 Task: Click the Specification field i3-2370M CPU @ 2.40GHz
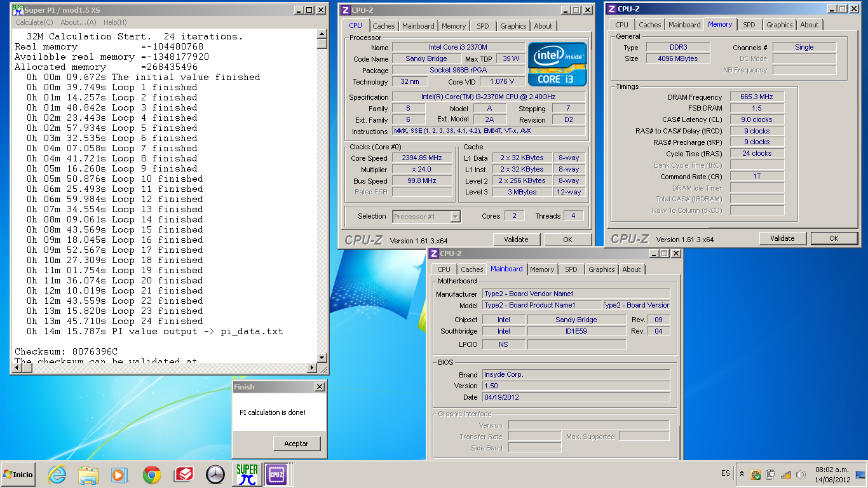pyautogui.click(x=489, y=97)
